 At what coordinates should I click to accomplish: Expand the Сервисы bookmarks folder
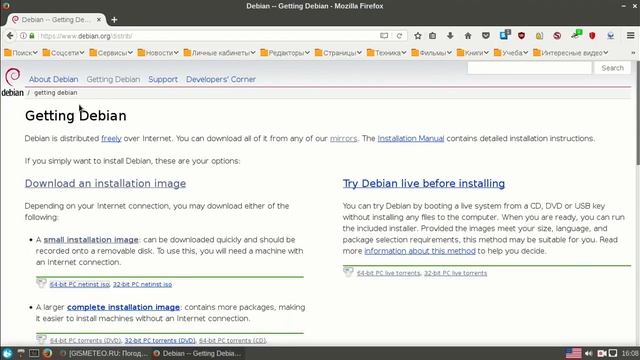pyautogui.click(x=111, y=53)
